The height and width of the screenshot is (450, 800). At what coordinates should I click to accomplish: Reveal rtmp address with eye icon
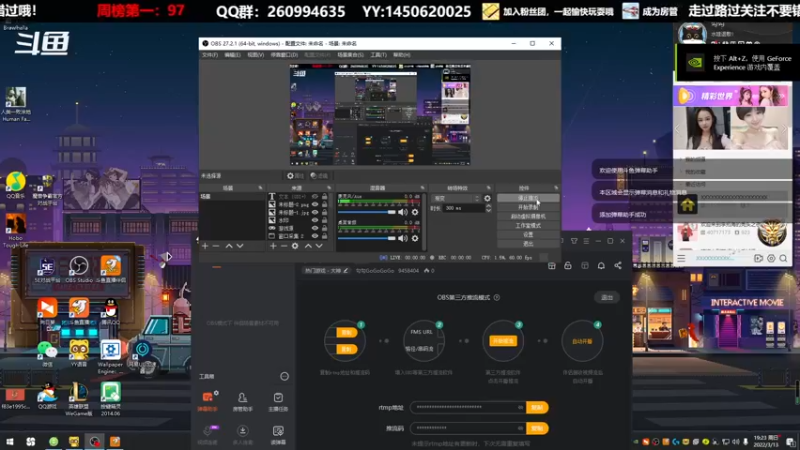point(520,407)
